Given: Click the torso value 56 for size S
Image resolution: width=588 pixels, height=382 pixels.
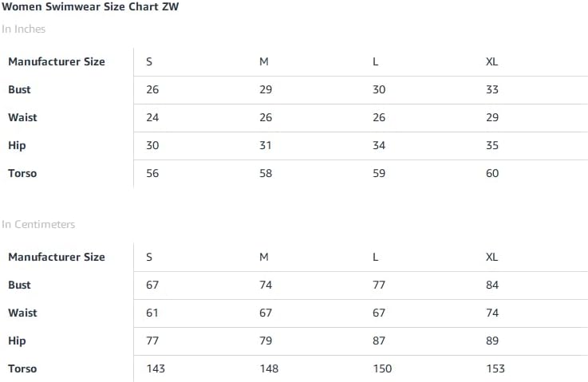Looking at the screenshot, I should point(152,173).
